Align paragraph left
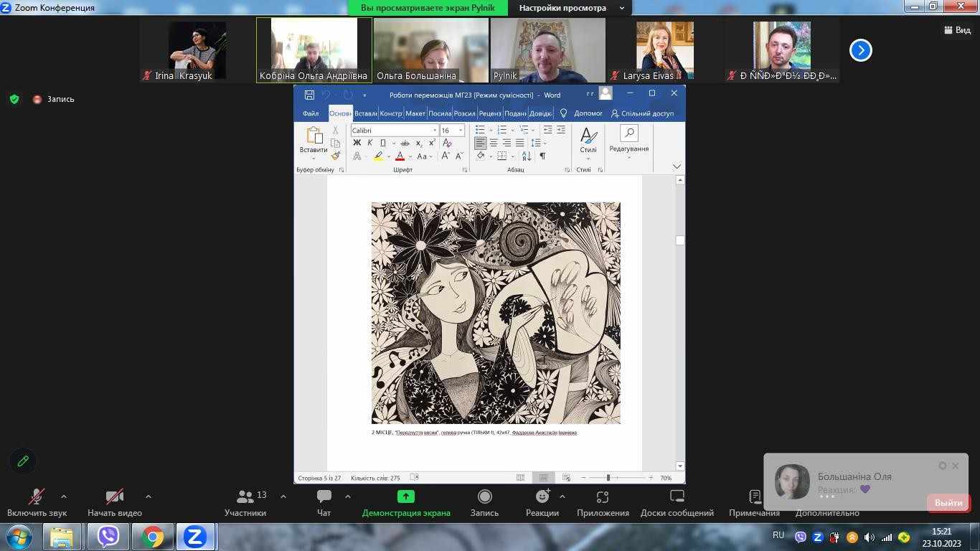Screen dimensions: 980x551 (x=480, y=143)
